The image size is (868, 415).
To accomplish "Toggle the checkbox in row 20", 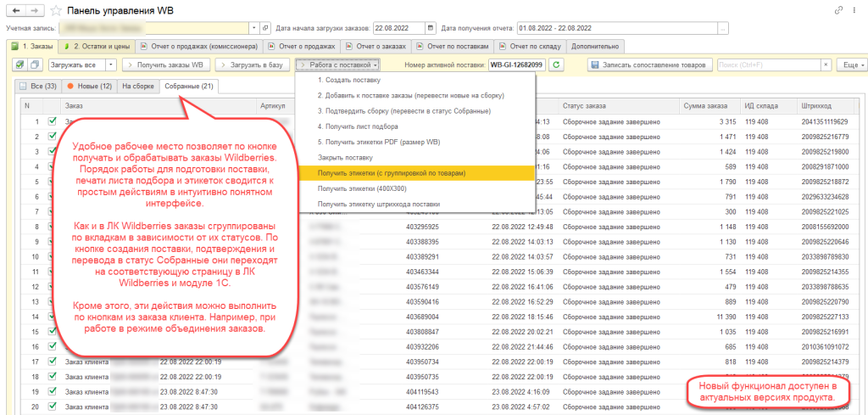I will pyautogui.click(x=53, y=407).
